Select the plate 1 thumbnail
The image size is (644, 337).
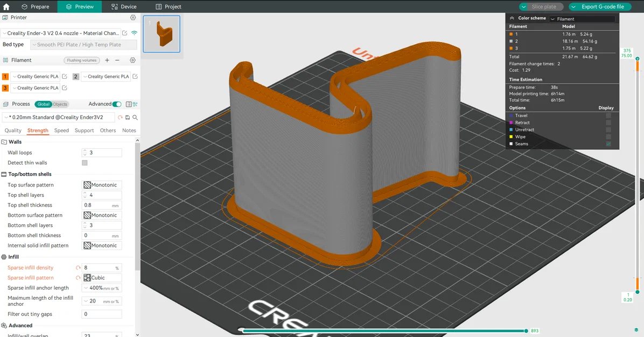[x=162, y=34]
